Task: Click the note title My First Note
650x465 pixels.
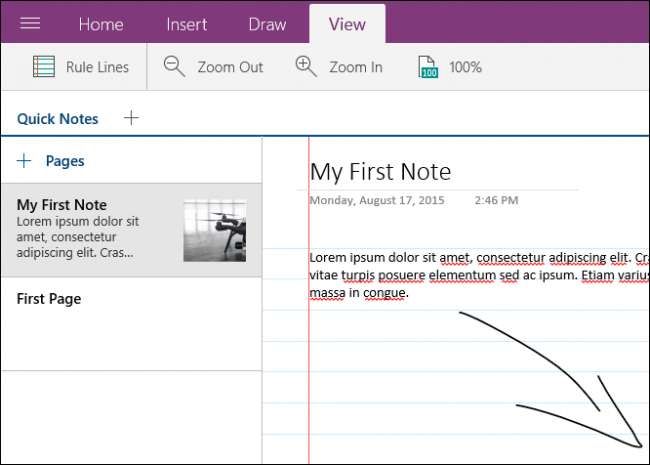Action: 380,172
